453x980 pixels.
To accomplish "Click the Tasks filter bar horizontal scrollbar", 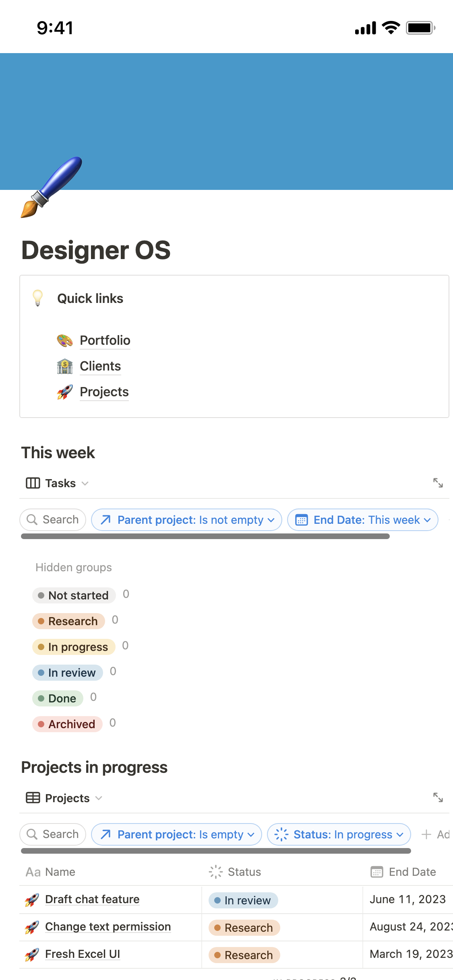I will [205, 536].
